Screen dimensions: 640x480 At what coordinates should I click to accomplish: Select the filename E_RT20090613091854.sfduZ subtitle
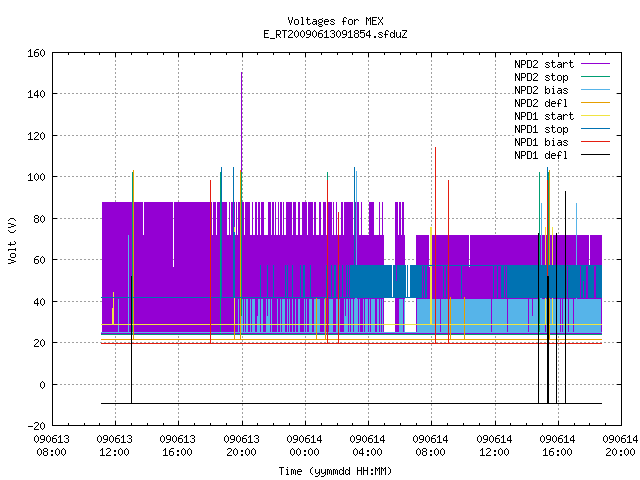pyautogui.click(x=335, y=34)
